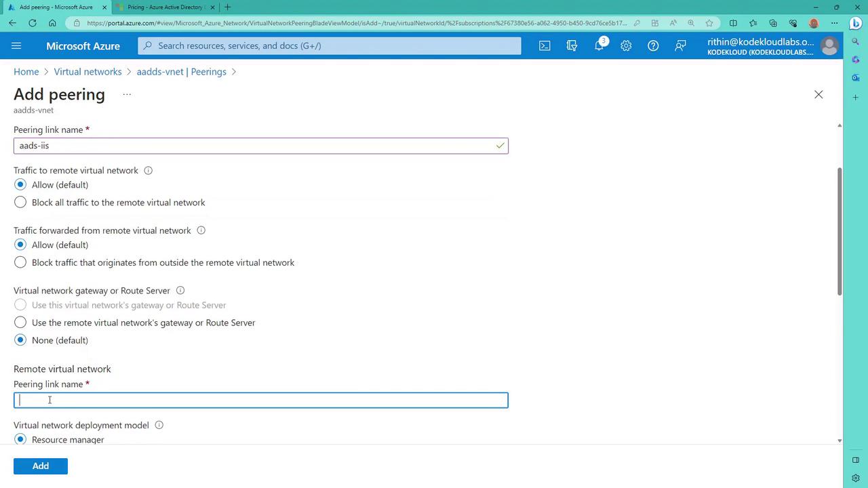Launch Cloud Shell from the Azure header
The height and width of the screenshot is (488, 868).
pos(545,45)
